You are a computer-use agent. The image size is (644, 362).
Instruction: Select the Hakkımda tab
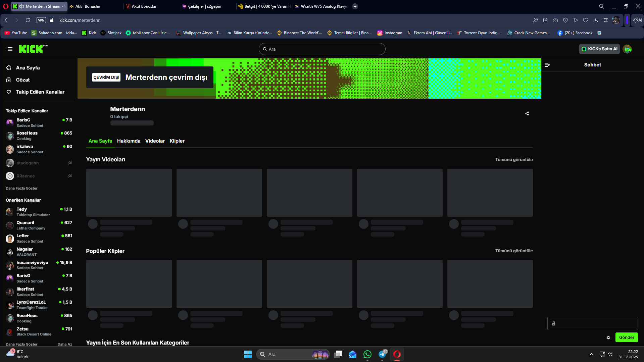(129, 141)
